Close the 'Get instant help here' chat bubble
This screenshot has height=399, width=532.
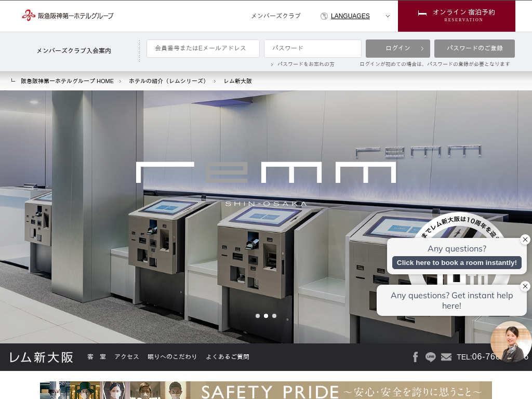[525, 286]
